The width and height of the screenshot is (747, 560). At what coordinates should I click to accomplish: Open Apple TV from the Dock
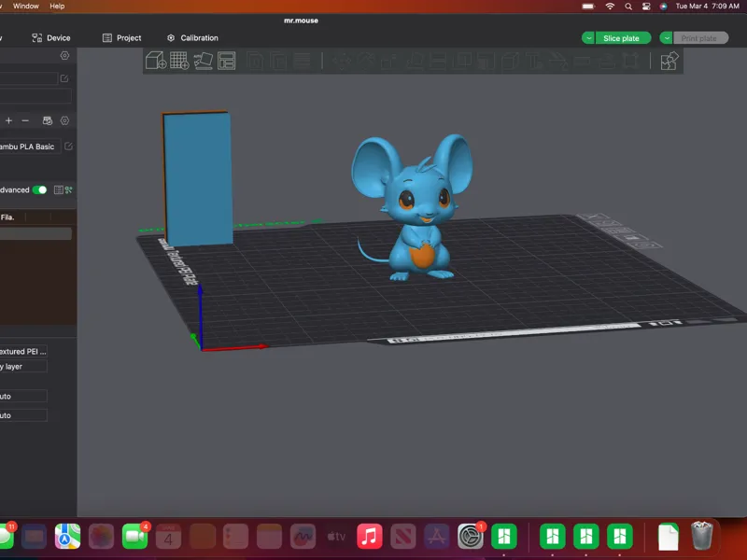[336, 536]
